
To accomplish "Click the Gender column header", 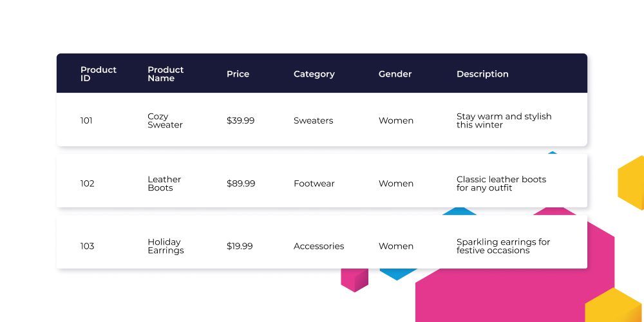I will click(x=395, y=74).
